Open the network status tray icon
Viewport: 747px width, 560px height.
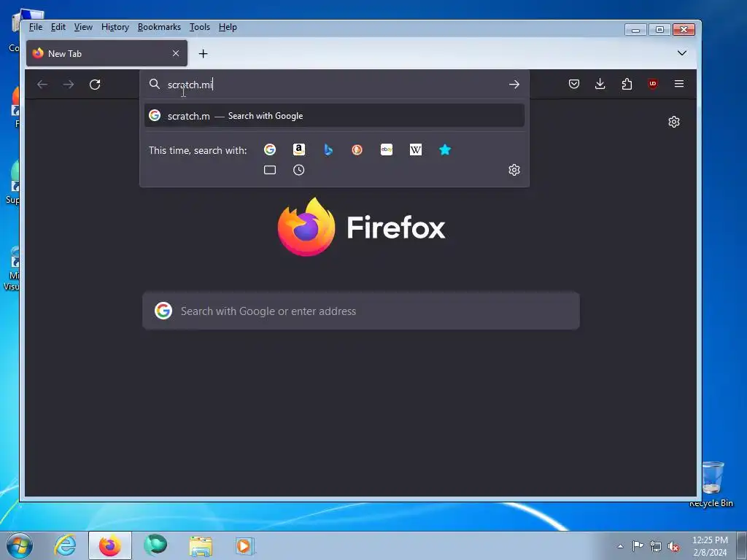656,546
